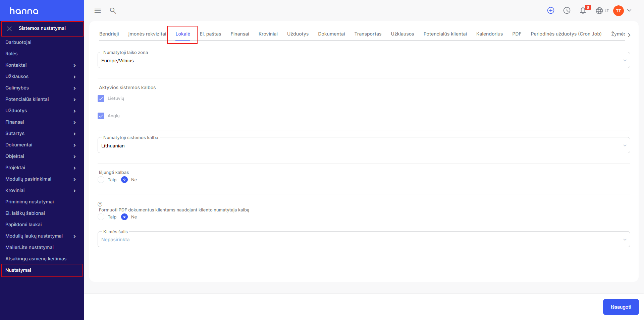Close Sistemos nustatymai with X icon

(9, 29)
